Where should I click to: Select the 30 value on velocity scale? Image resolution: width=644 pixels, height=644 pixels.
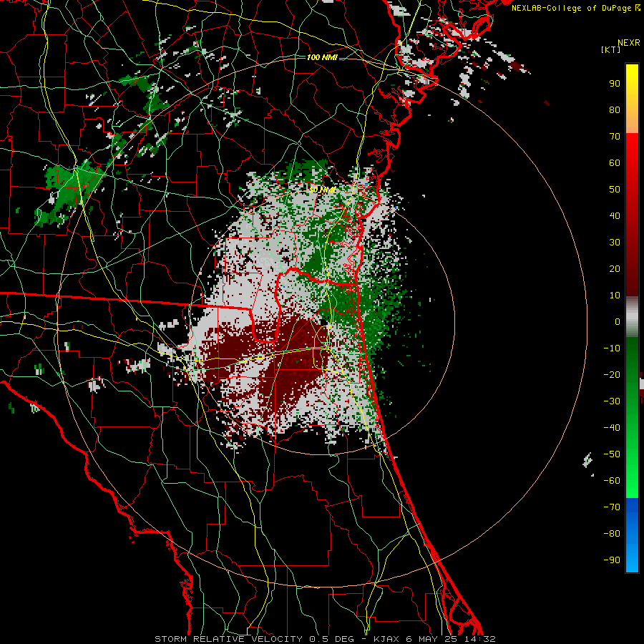[615, 243]
